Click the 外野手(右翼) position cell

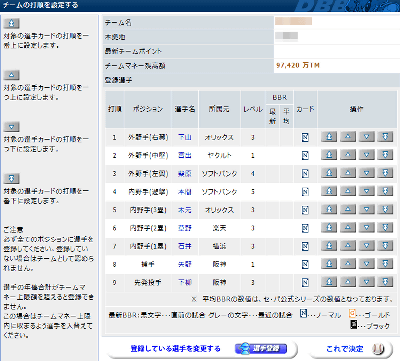click(x=148, y=137)
